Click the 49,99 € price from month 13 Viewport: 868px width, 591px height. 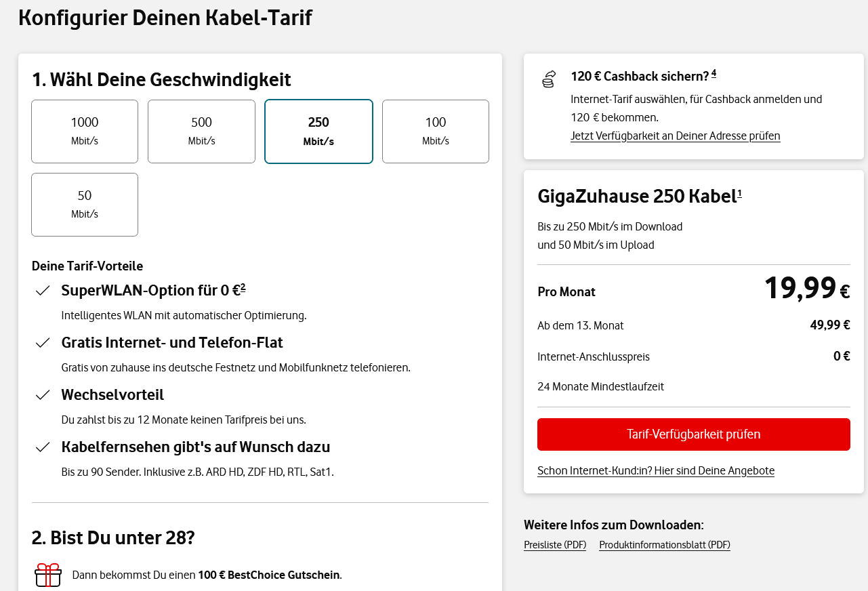[830, 325]
